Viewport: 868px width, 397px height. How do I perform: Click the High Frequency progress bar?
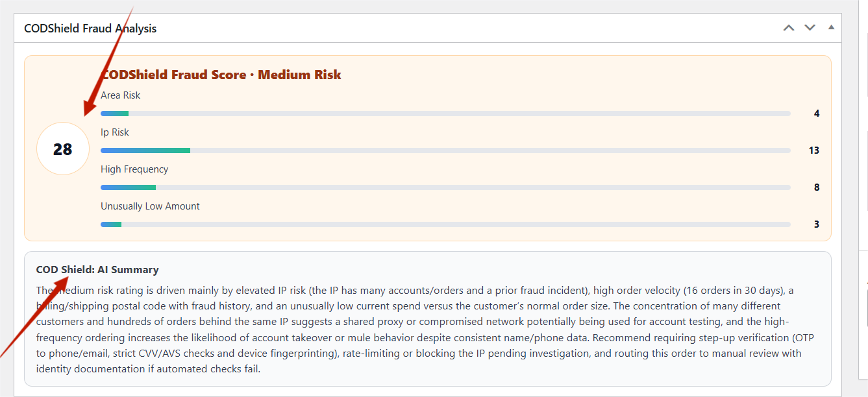[445, 187]
